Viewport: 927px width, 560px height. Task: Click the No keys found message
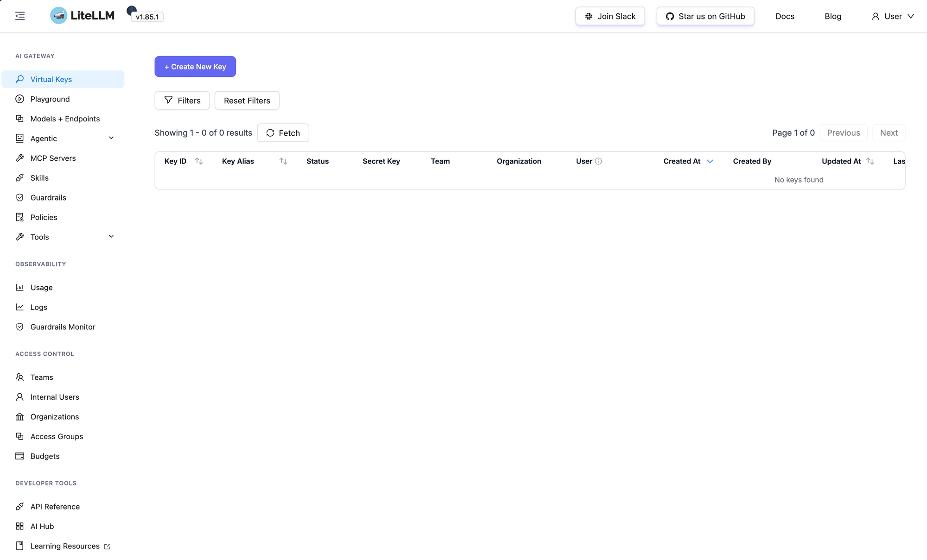(799, 180)
